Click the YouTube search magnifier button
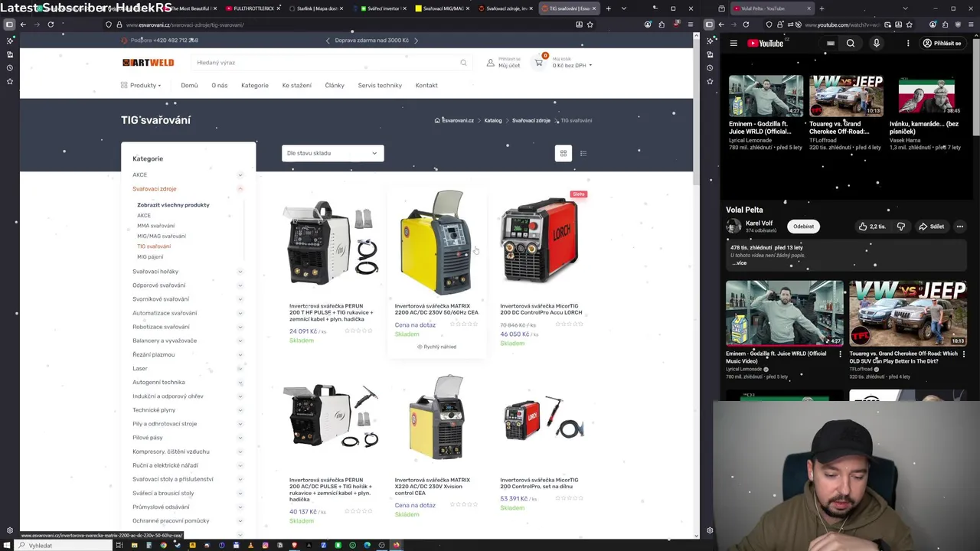This screenshot has width=980, height=551. coord(851,44)
